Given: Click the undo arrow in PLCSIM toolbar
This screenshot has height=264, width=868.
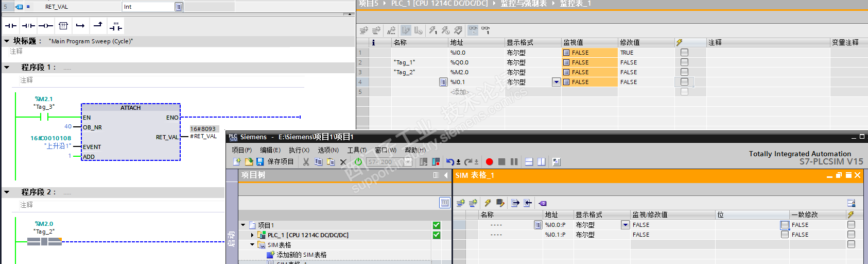Looking at the screenshot, I should [450, 162].
